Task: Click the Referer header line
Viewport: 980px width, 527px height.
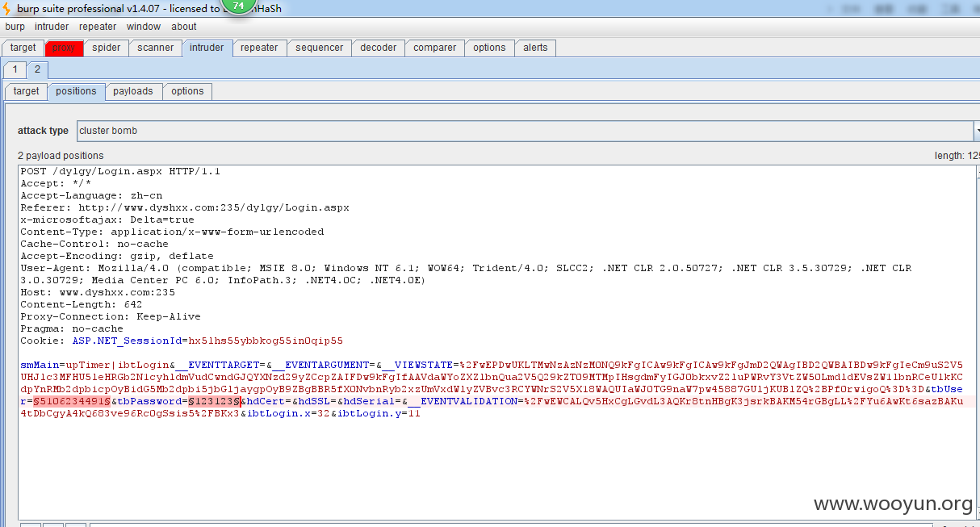Action: 185,207
